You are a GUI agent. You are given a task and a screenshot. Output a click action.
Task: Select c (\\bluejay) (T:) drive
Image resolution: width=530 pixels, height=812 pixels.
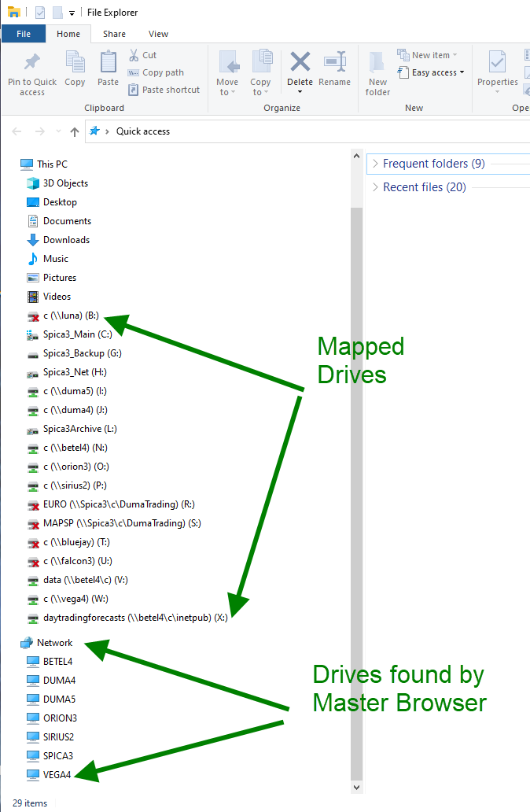point(68,543)
